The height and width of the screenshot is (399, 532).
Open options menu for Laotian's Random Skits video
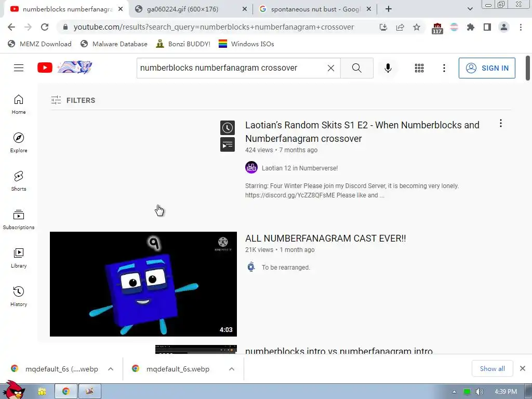coord(500,124)
